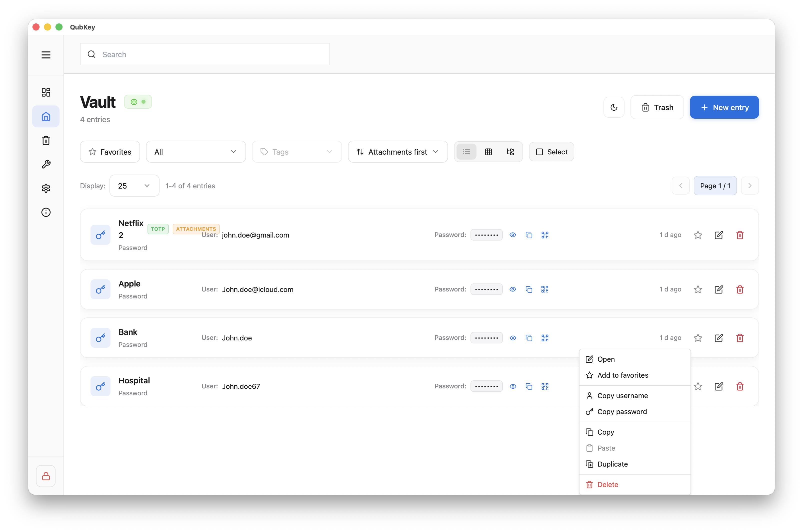The image size is (803, 532).
Task: Enable Select mode checkbox
Action: coord(551,152)
